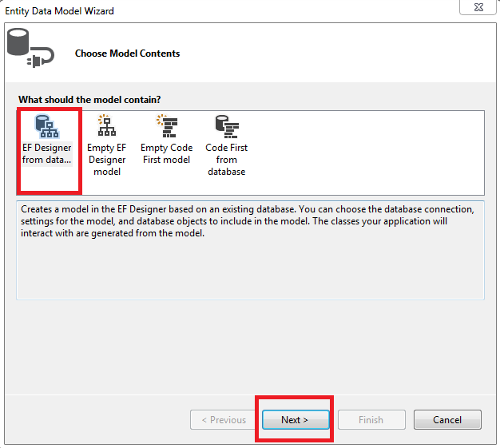The image size is (500, 448).
Task: Click the 'Choose Model Contents' heading
Action: [127, 54]
